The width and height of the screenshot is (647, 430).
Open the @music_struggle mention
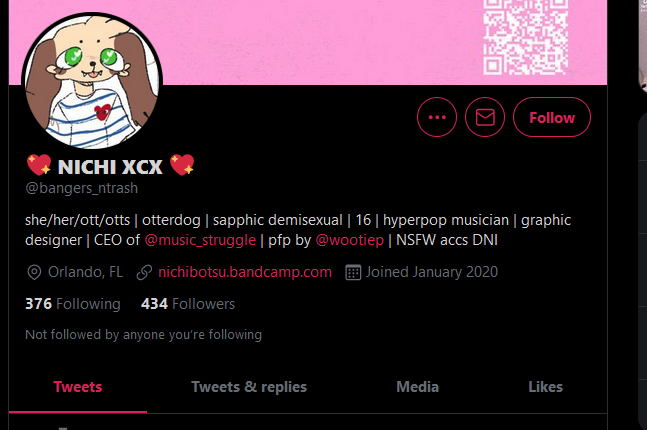tap(200, 240)
